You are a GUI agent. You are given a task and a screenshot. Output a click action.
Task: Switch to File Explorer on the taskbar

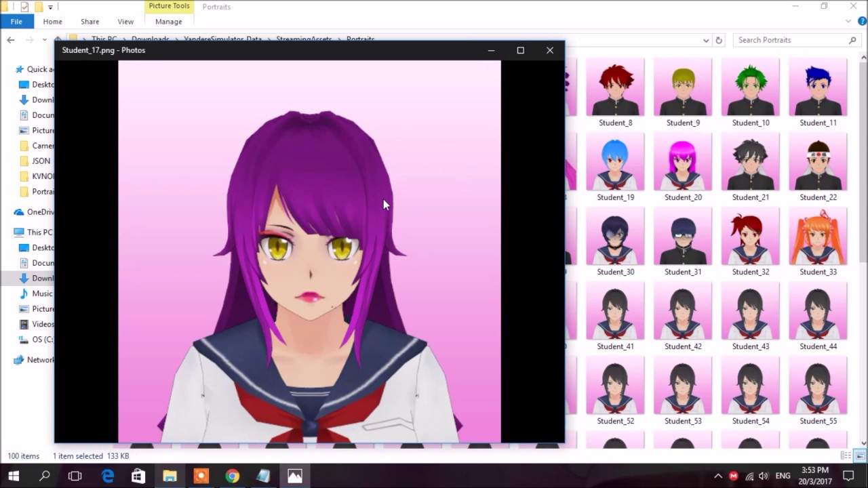(x=170, y=476)
